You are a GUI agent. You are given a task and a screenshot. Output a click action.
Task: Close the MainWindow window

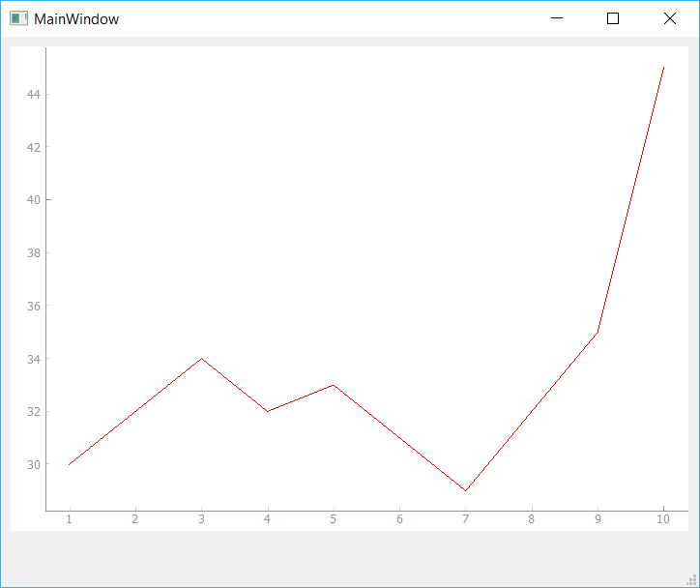click(x=670, y=18)
